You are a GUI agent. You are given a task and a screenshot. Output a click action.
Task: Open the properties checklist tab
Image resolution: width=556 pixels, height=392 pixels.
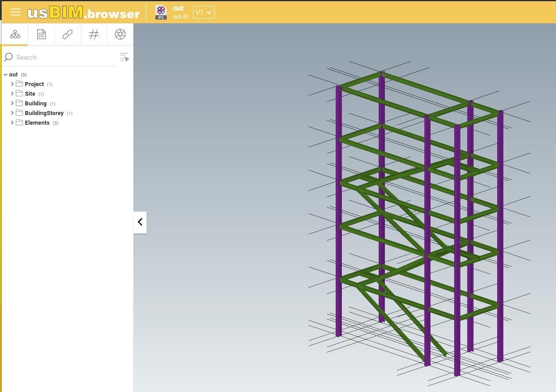coord(41,35)
